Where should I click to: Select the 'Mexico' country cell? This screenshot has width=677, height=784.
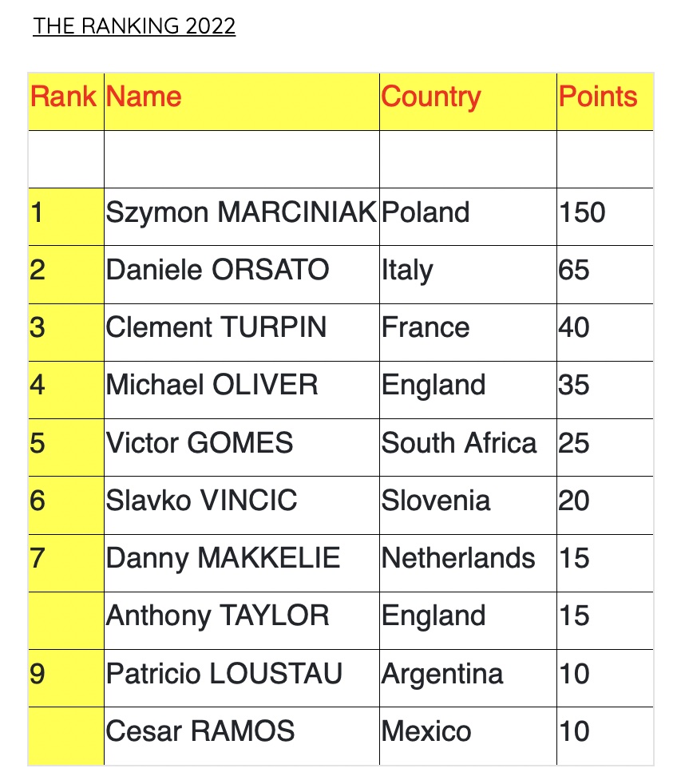coord(426,731)
